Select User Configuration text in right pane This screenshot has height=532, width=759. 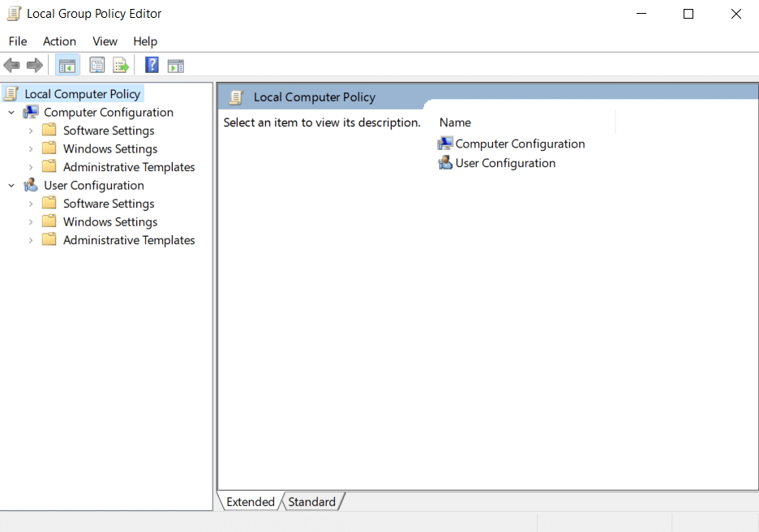pyautogui.click(x=505, y=163)
